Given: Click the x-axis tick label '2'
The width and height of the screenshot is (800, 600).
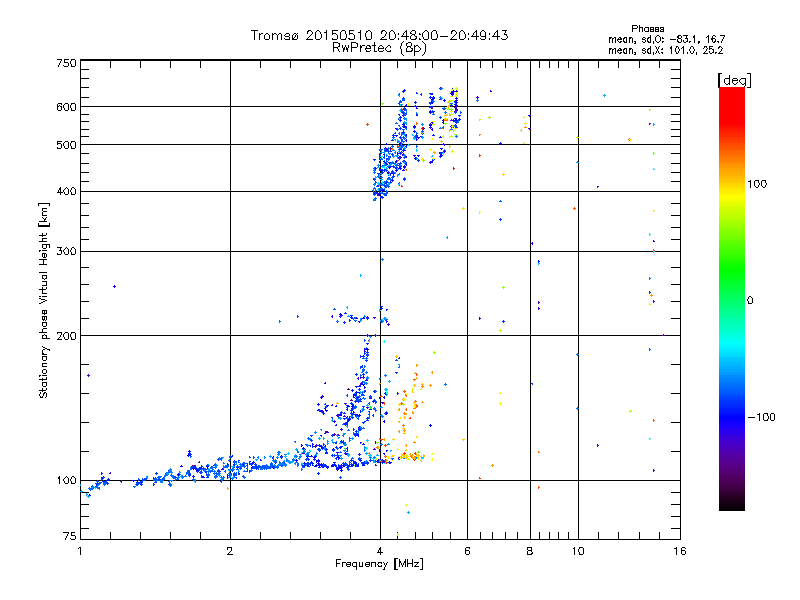Looking at the screenshot, I should [230, 551].
